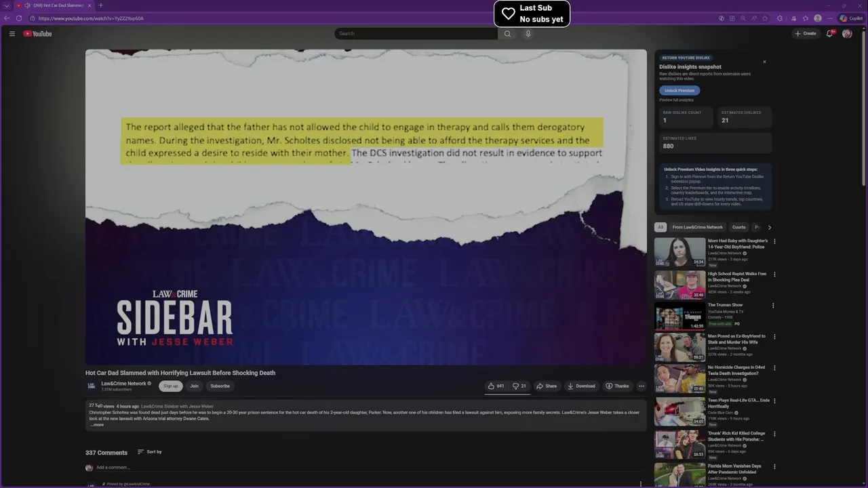Open 'Man Posed as Ex-Boyfriend' video title
Viewport: 868px width, 488px height.
click(736, 339)
